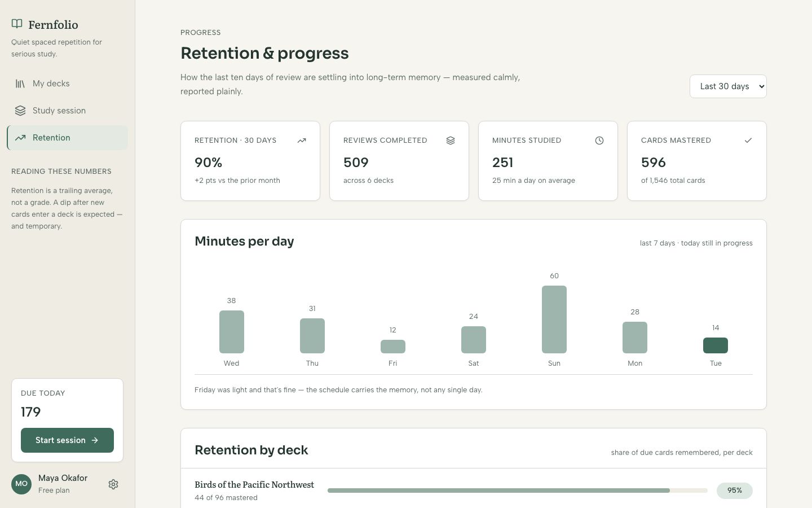Click the clock icon on Minutes Studied card

click(599, 141)
